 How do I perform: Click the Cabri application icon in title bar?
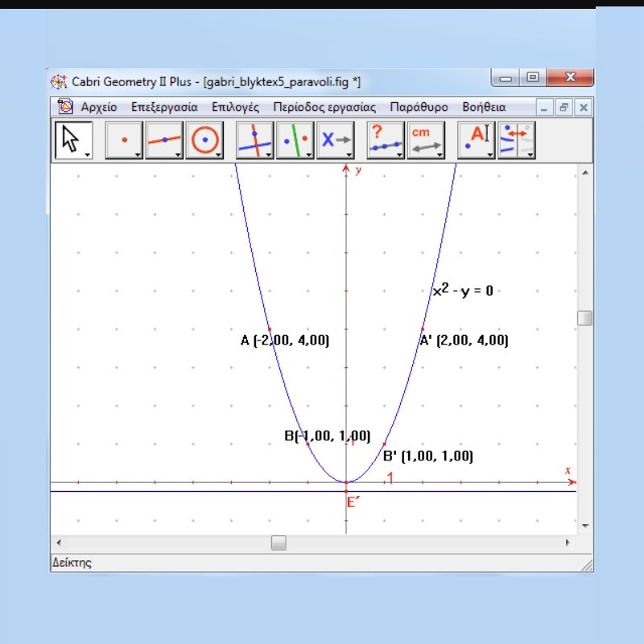coord(58,82)
